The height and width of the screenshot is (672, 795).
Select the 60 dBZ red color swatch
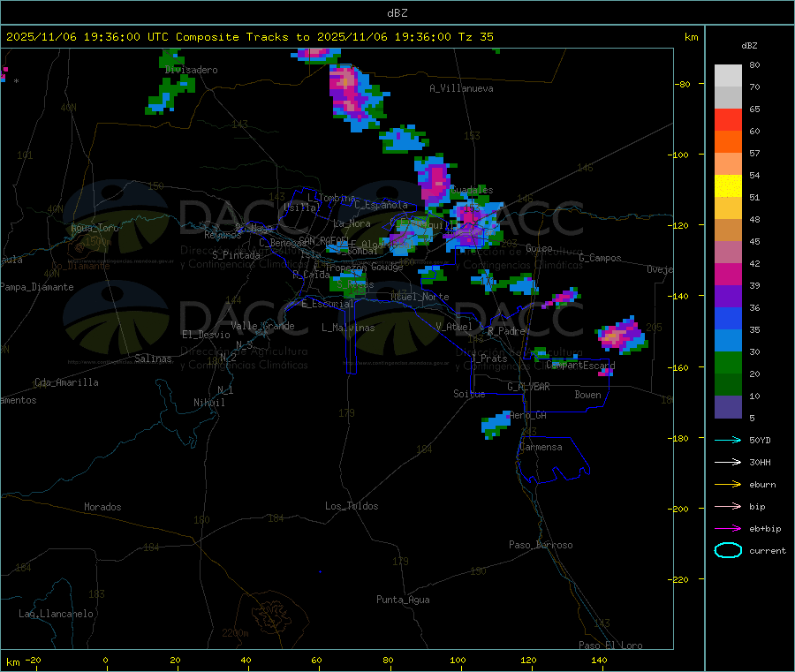tap(728, 119)
